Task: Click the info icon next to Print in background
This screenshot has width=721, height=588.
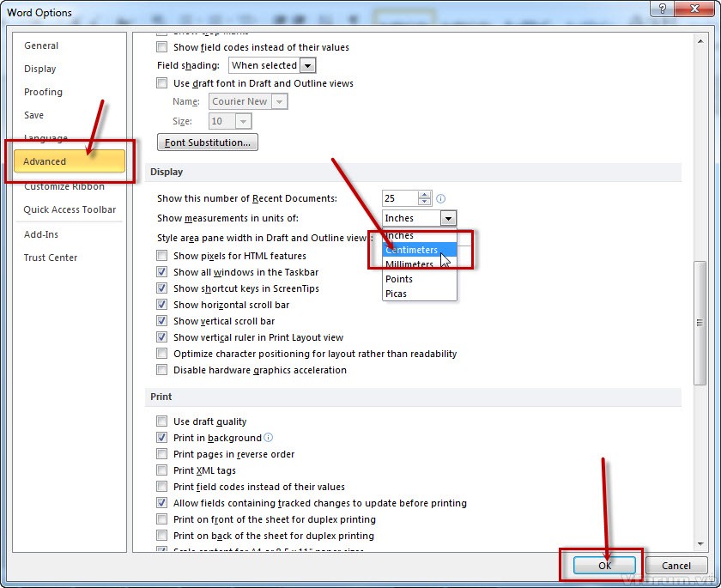Action: (x=269, y=437)
